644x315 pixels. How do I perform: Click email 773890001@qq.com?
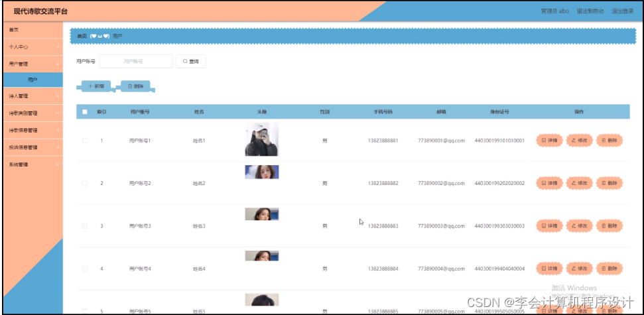point(442,141)
